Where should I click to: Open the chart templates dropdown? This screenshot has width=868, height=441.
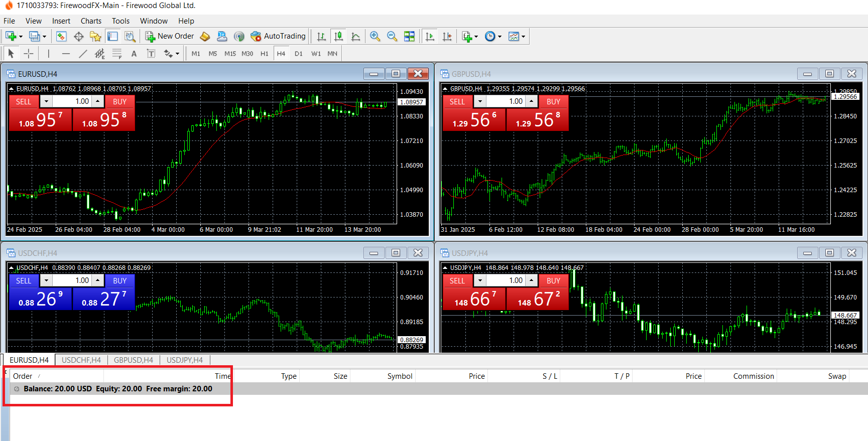523,36
